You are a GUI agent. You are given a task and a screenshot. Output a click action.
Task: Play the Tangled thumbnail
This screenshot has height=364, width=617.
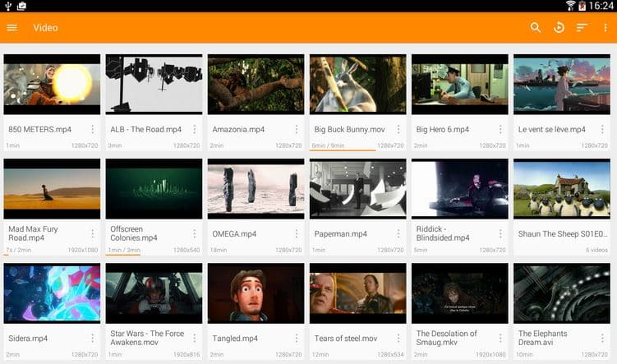[256, 293]
